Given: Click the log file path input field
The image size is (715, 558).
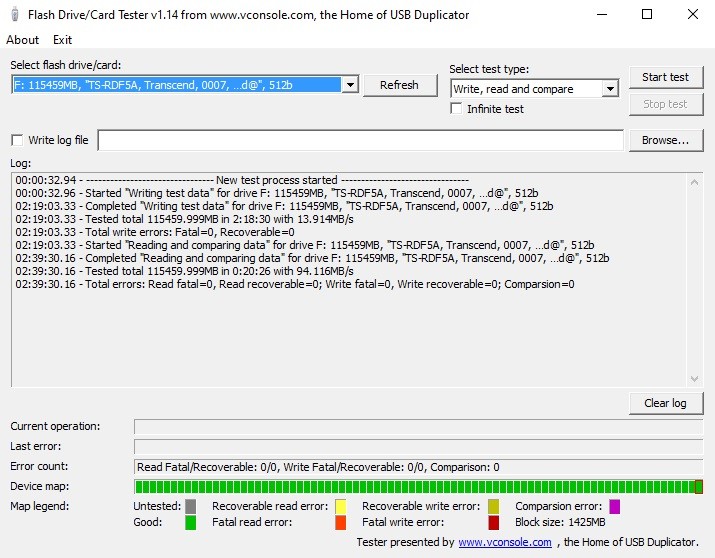Looking at the screenshot, I should 360,140.
